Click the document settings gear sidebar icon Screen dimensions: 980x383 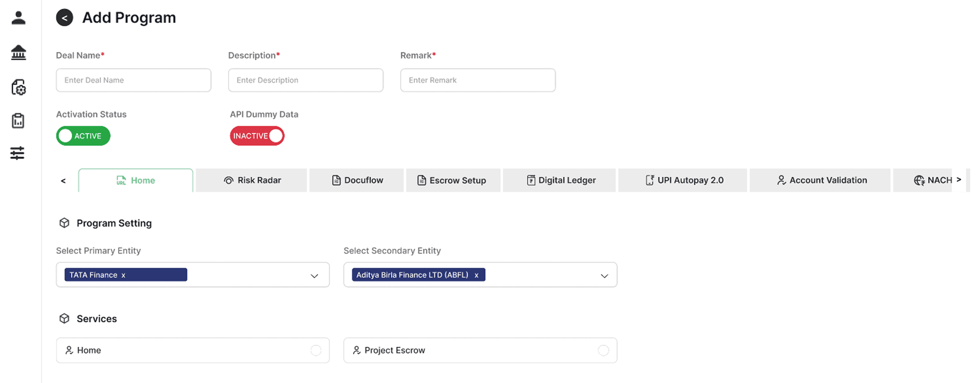coord(18,87)
